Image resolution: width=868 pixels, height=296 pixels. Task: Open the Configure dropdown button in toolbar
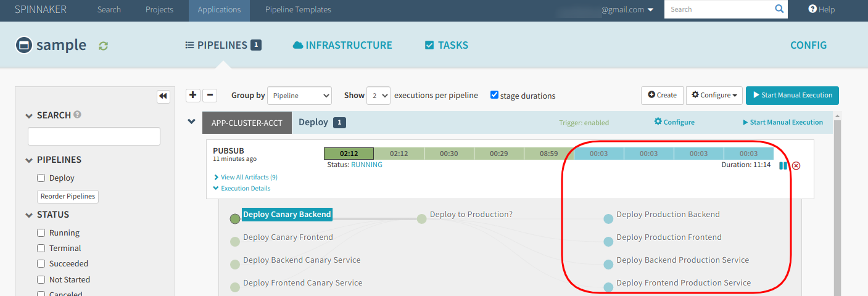tap(714, 95)
